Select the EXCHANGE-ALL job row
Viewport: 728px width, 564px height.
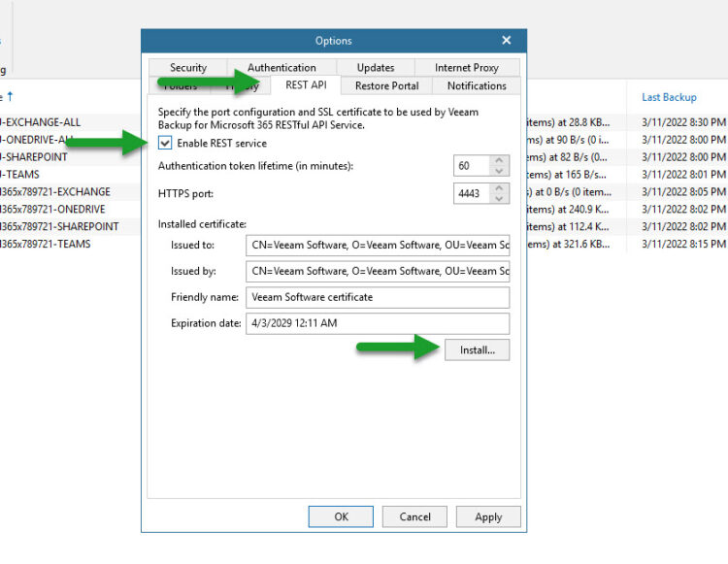70,122
